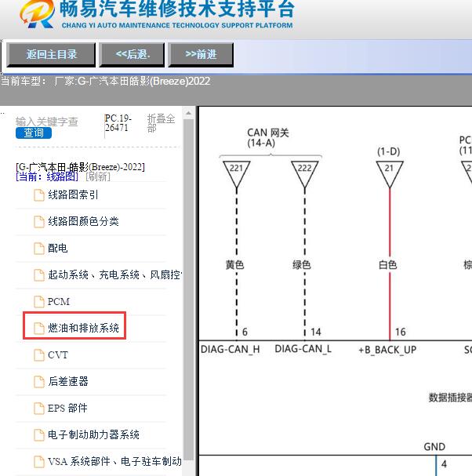Viewport: 472px width, 476px height.
Task: Click the +B_BACK_UP pin label
Action: (x=387, y=350)
